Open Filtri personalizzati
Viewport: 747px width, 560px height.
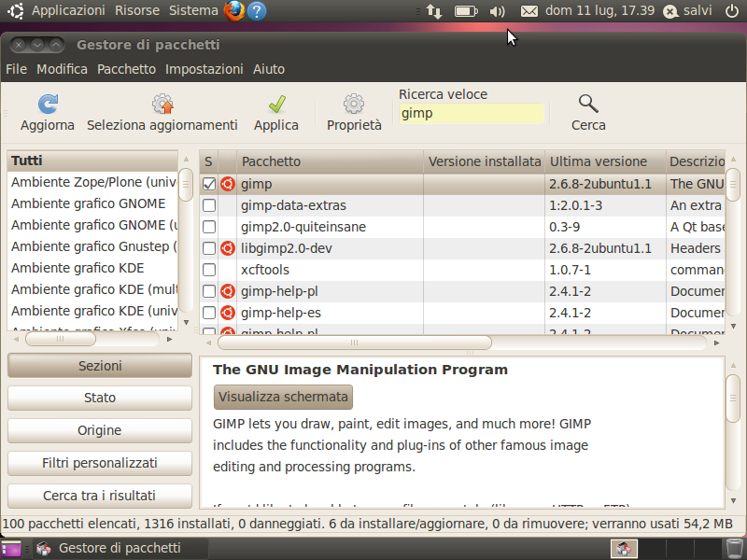coord(100,463)
